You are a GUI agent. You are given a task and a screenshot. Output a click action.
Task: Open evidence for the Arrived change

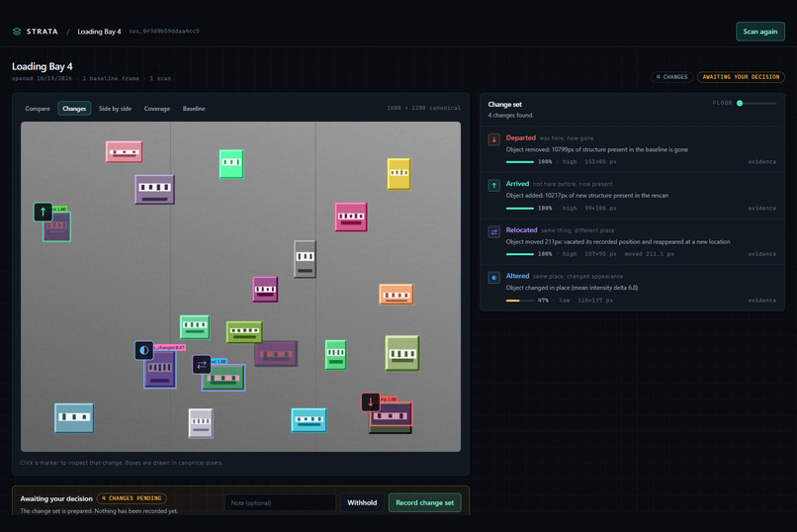(x=761, y=209)
